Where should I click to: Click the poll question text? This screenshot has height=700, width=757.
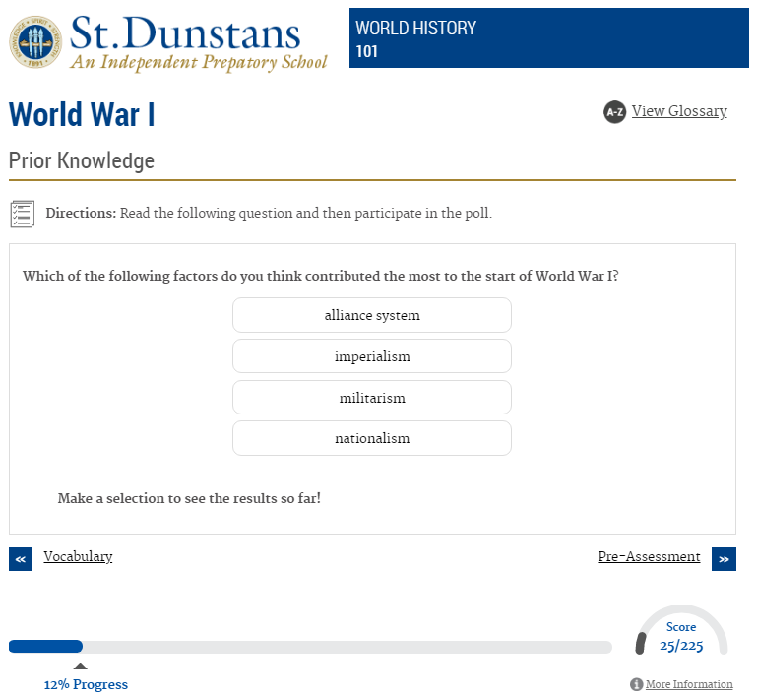(321, 276)
